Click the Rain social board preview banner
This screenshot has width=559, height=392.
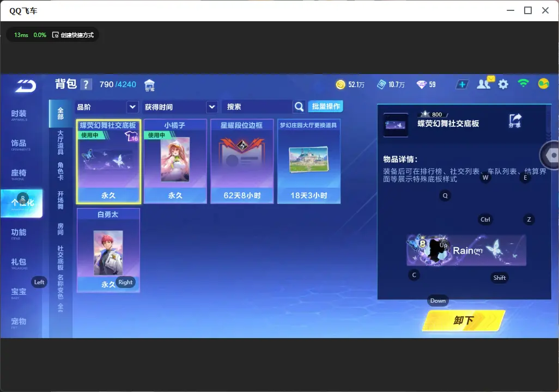[466, 250]
